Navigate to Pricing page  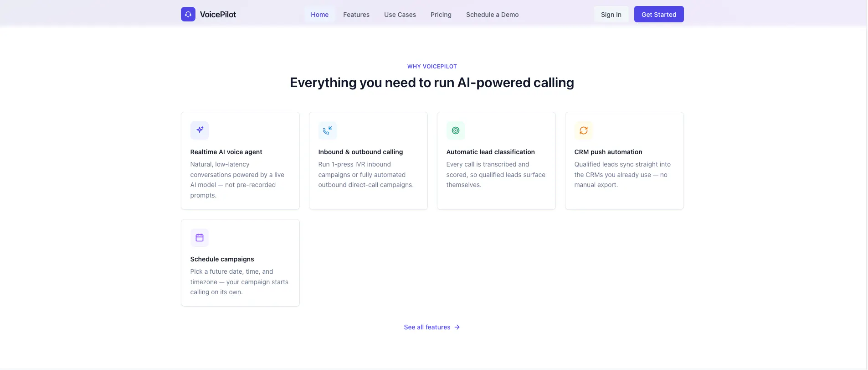coord(441,15)
